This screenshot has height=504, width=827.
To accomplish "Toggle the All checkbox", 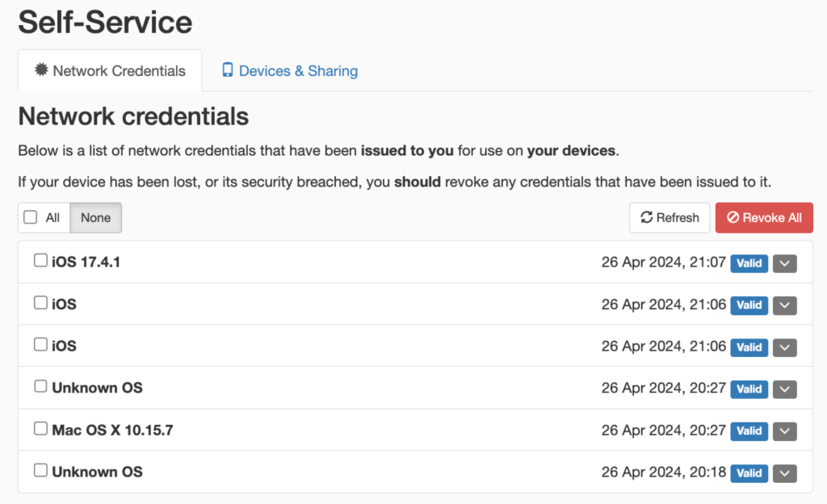I will (x=31, y=217).
